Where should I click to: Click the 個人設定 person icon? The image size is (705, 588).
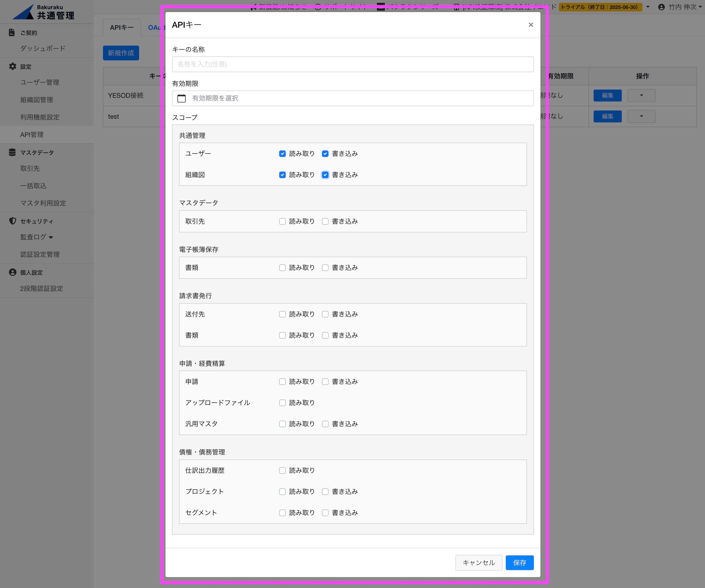tap(12, 272)
